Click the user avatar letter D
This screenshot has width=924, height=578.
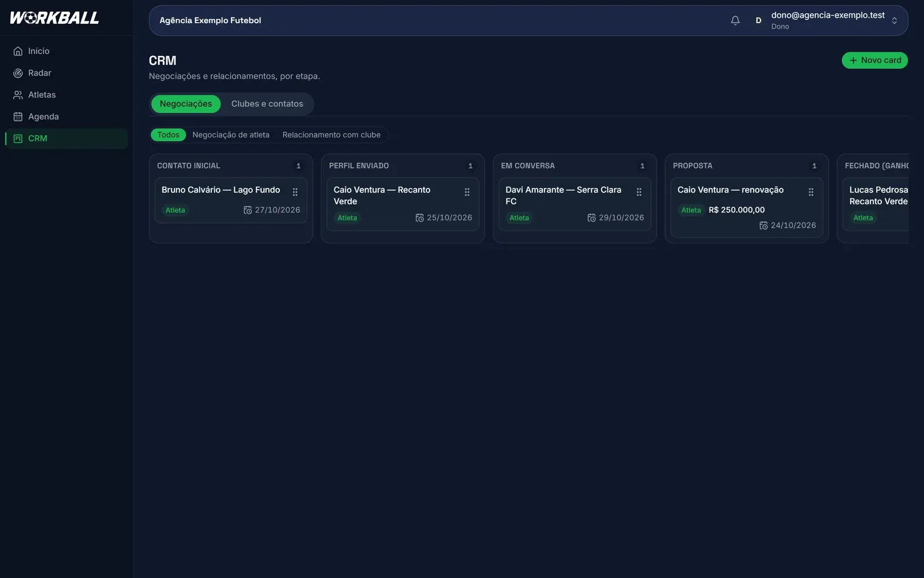click(x=758, y=20)
